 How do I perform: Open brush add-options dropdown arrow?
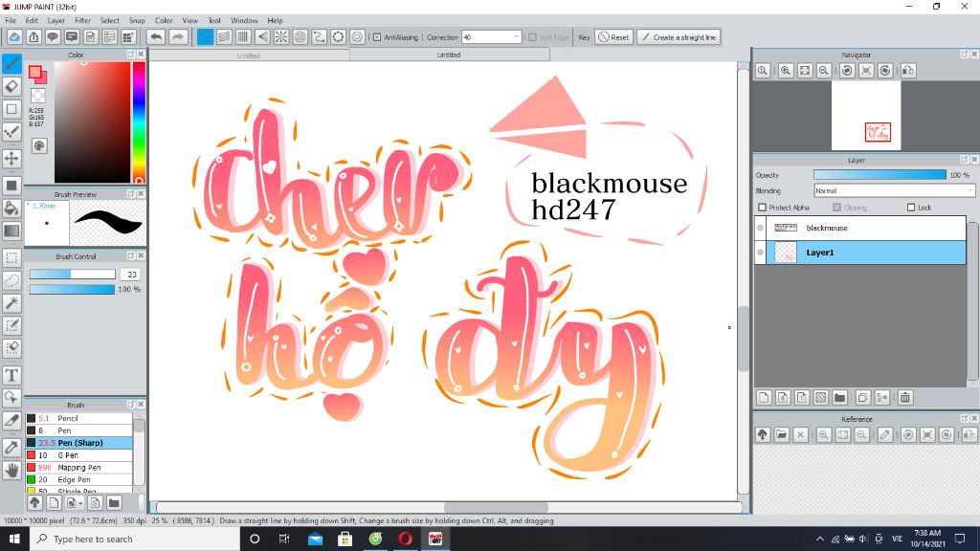click(80, 503)
